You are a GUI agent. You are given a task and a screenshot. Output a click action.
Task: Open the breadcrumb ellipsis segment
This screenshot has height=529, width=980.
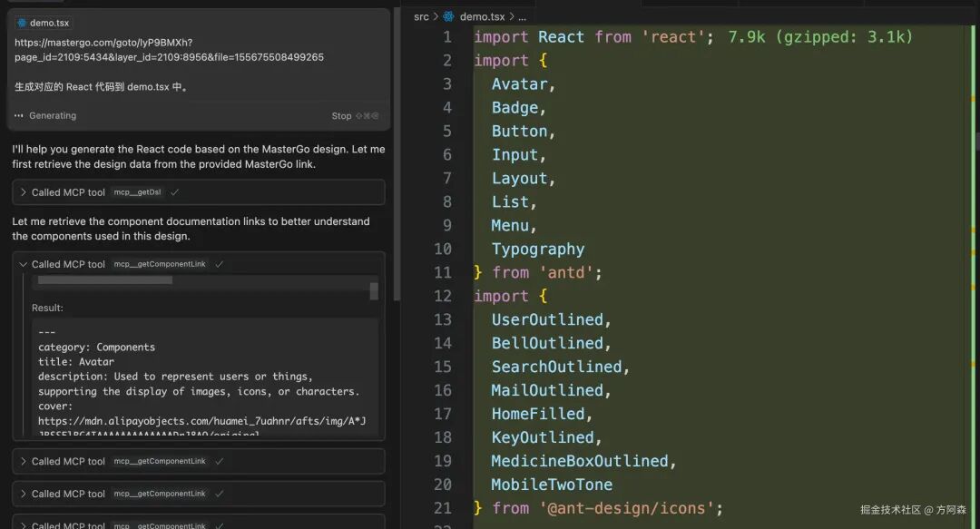pos(522,17)
